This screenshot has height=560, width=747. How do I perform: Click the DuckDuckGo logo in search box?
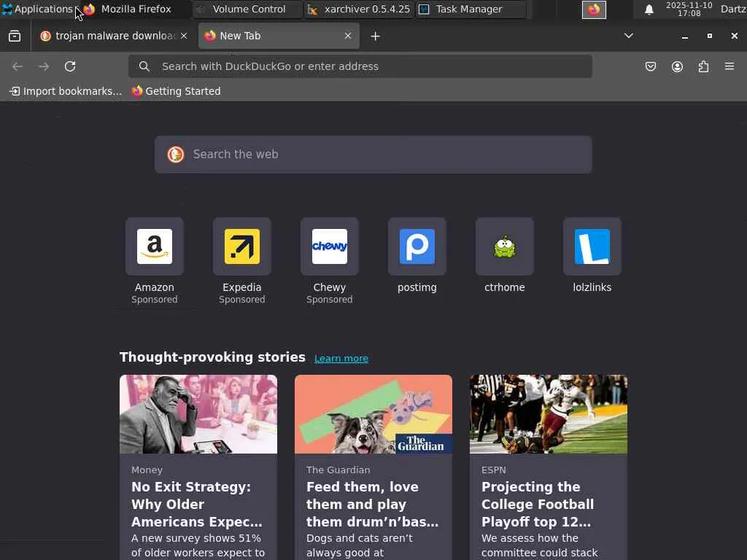176,155
